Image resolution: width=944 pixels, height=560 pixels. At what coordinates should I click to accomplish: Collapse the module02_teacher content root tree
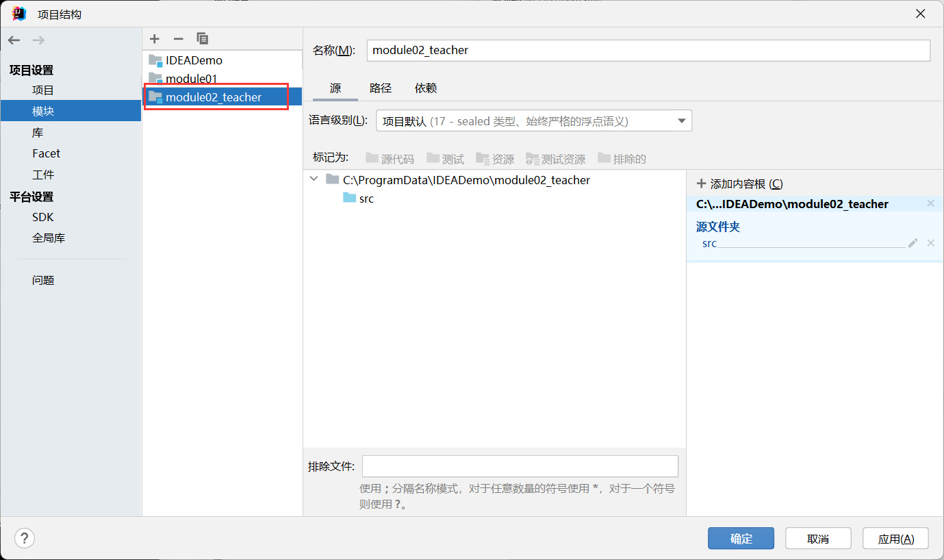314,179
